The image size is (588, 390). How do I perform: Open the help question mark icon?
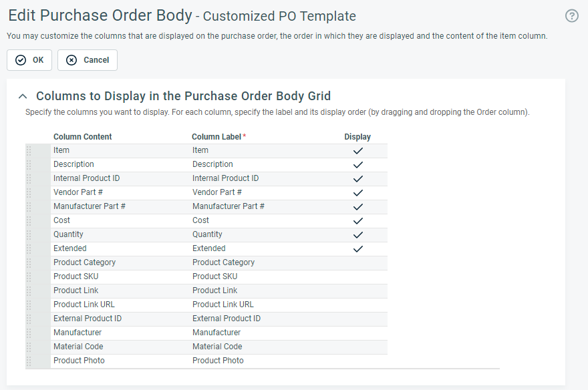point(571,16)
